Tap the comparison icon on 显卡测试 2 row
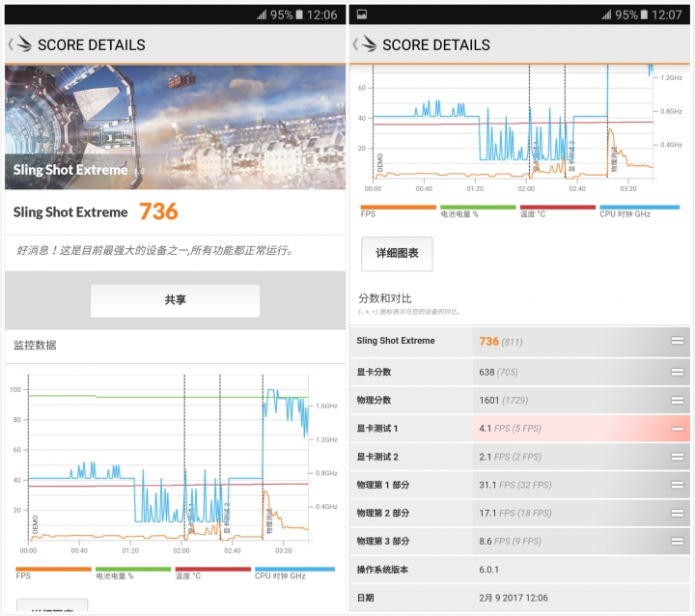 [x=678, y=457]
